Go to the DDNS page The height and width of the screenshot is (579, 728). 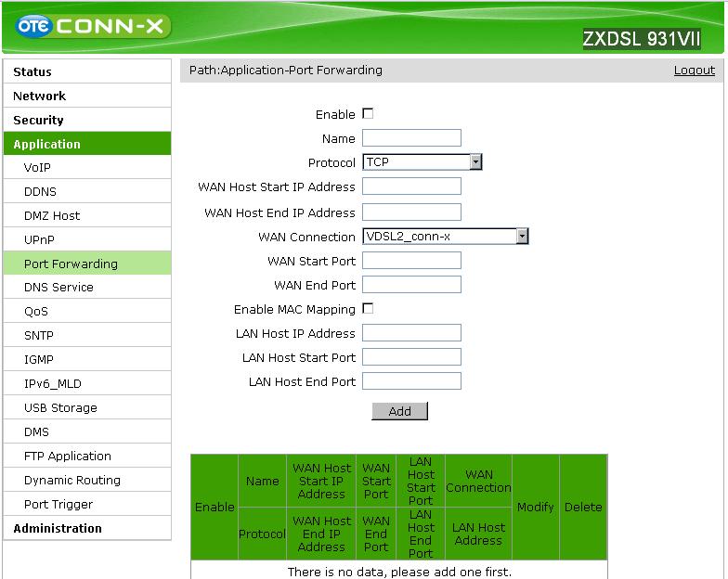(x=87, y=191)
